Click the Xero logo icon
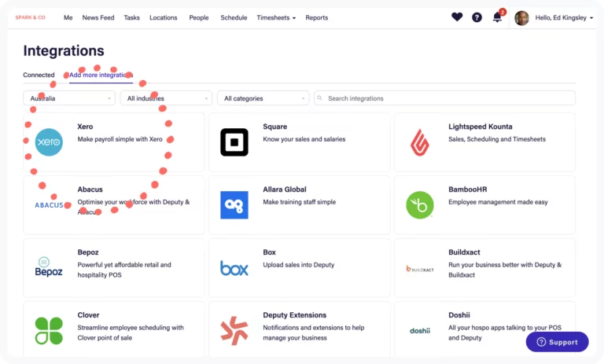This screenshot has width=604, height=364. (x=49, y=142)
